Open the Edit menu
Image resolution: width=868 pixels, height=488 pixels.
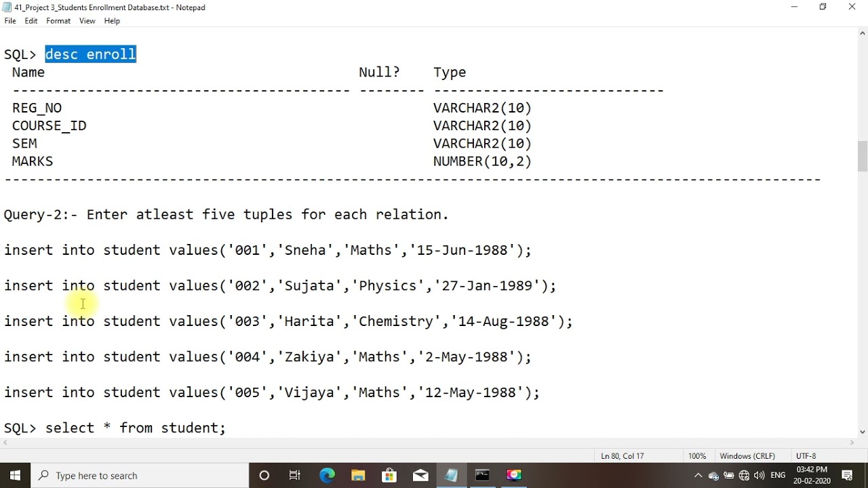31,21
